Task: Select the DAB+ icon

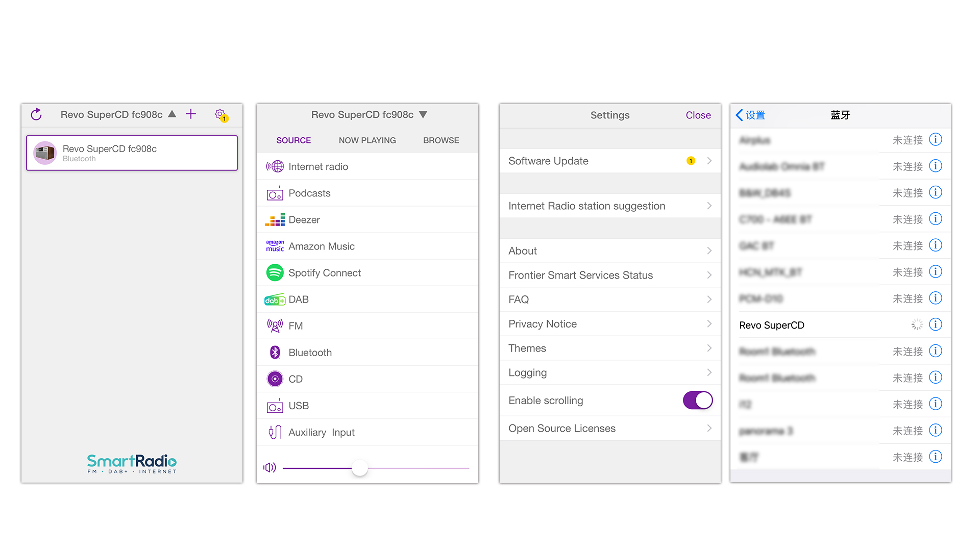Action: pos(275,300)
